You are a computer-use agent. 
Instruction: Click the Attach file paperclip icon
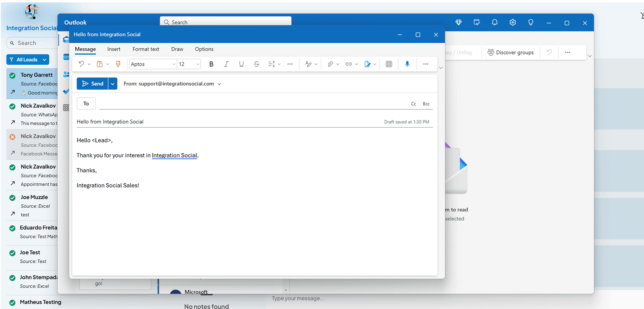[330, 64]
